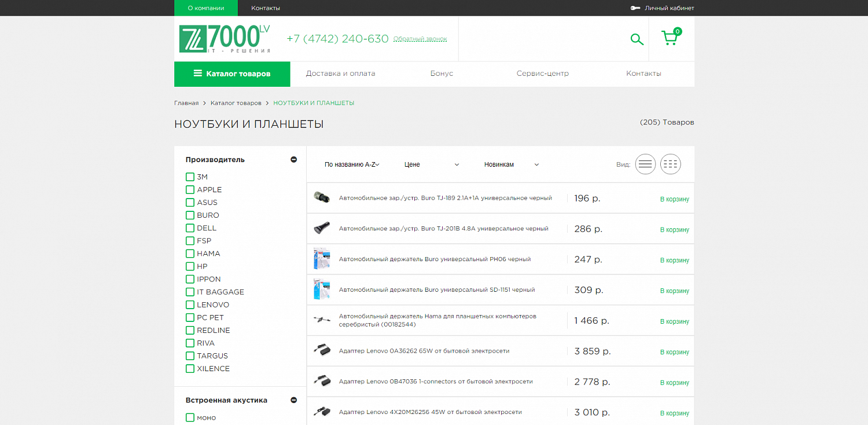Collapse the Производитель filter section
Image resolution: width=868 pixels, height=425 pixels.
293,159
